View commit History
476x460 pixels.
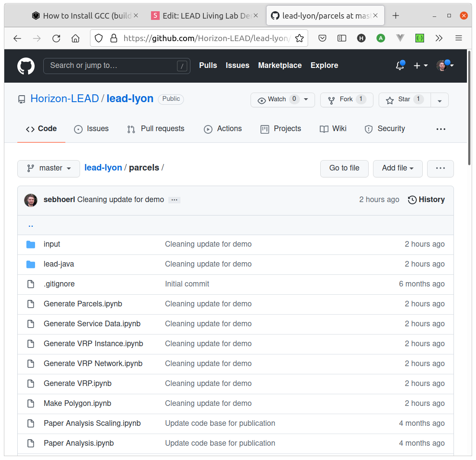pyautogui.click(x=426, y=199)
